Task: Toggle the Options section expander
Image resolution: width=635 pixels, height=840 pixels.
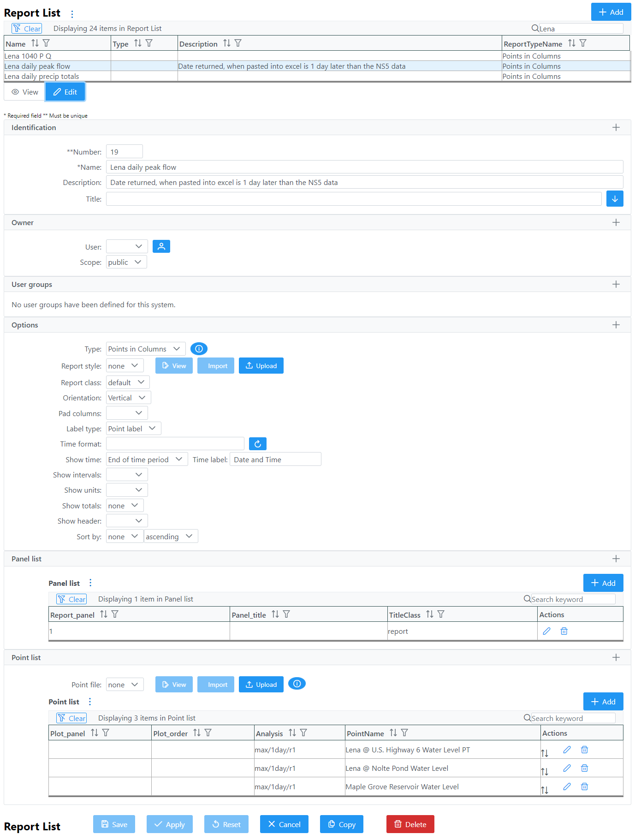Action: point(616,325)
